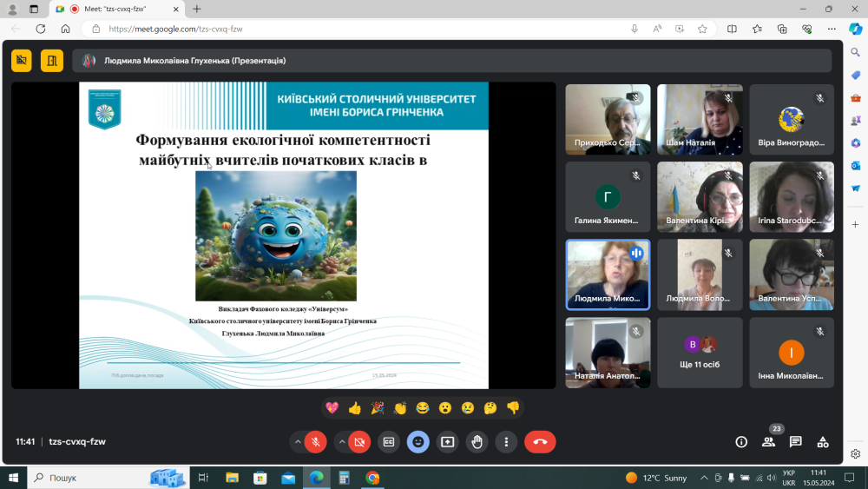Image resolution: width=868 pixels, height=489 pixels.
Task: Click the raise hand icon
Action: (477, 441)
